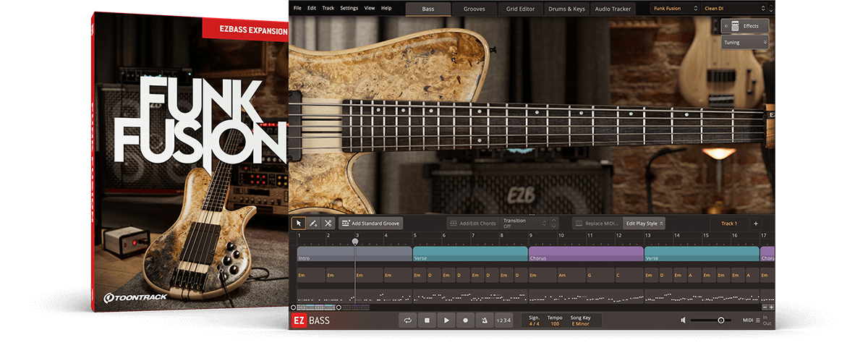Click the Edit Play Style button
Viewport: 868px width, 353px height.
[644, 224]
